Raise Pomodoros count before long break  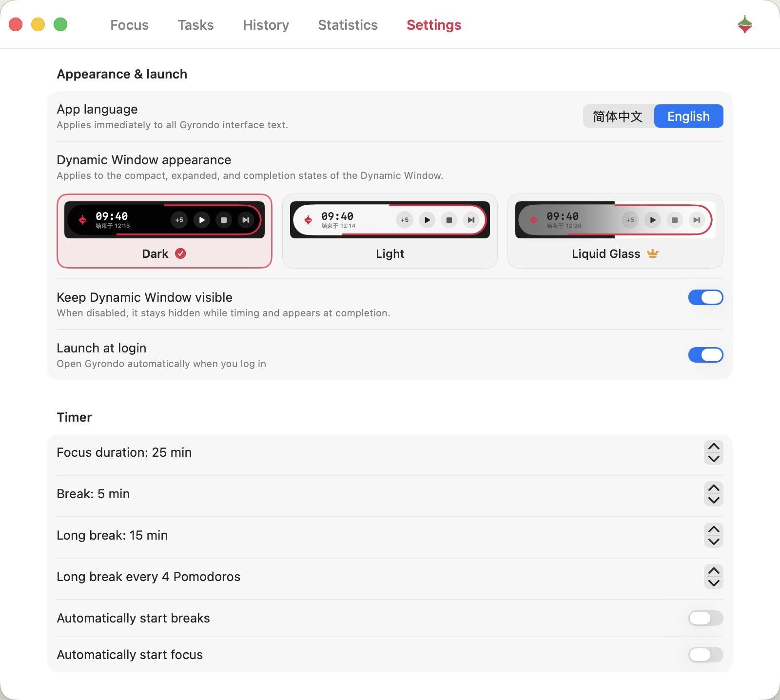point(714,571)
